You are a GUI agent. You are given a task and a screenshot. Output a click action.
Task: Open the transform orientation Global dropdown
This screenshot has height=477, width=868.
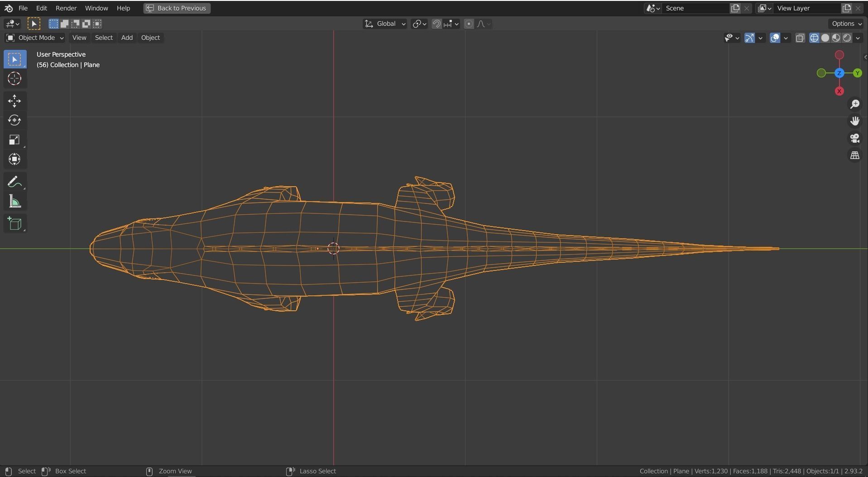point(385,24)
